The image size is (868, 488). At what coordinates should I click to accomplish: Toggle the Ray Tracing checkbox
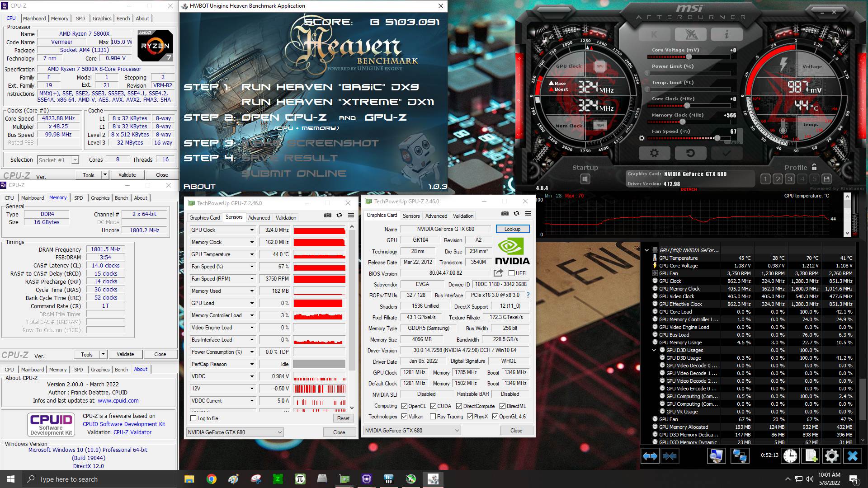(x=433, y=417)
